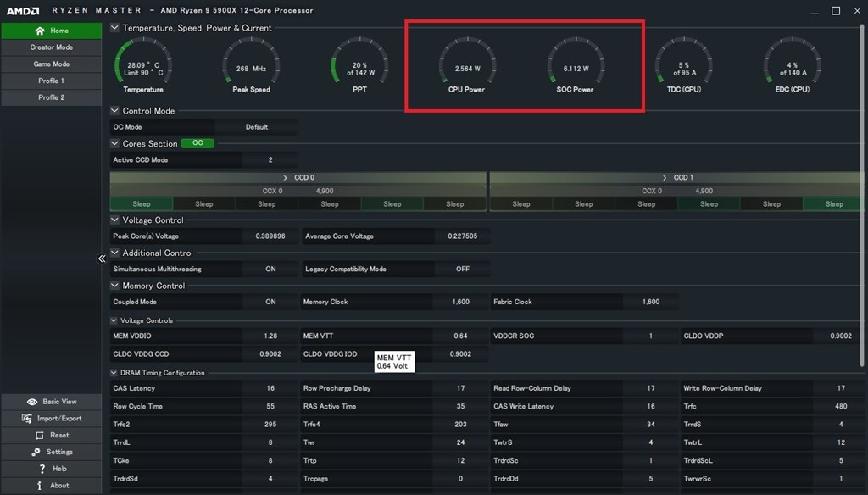The image size is (868, 495).
Task: Switch to Creator Mode
Action: 52,47
